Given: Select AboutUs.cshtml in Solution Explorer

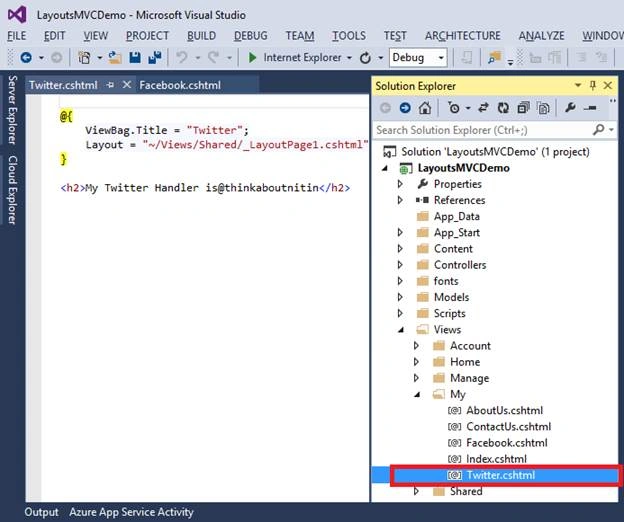Looking at the screenshot, I should tap(504, 410).
